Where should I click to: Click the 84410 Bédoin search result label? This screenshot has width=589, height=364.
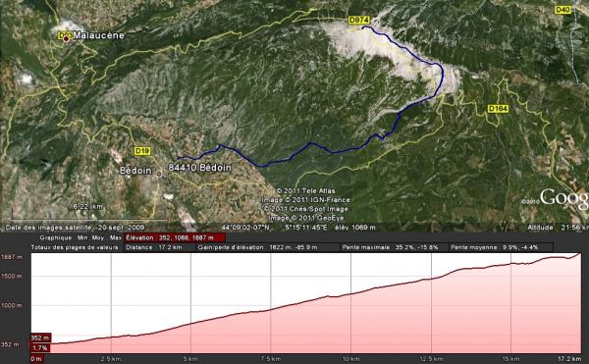[199, 168]
